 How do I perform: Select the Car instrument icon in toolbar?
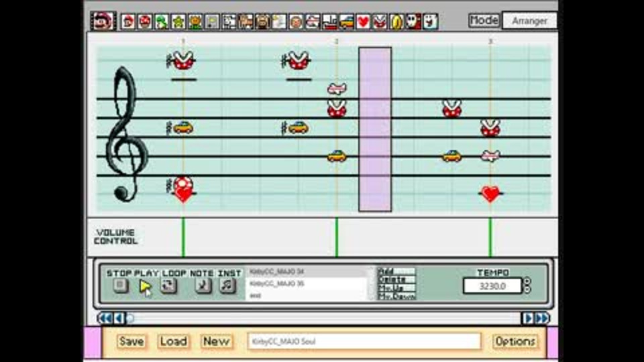click(x=347, y=21)
